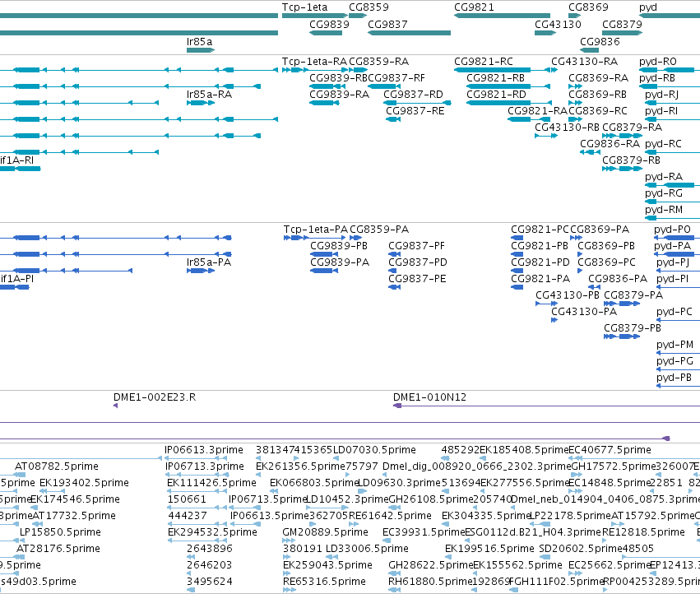The height and width of the screenshot is (594, 700).
Task: Select EST LP15850.5prime
Action: click(60, 532)
